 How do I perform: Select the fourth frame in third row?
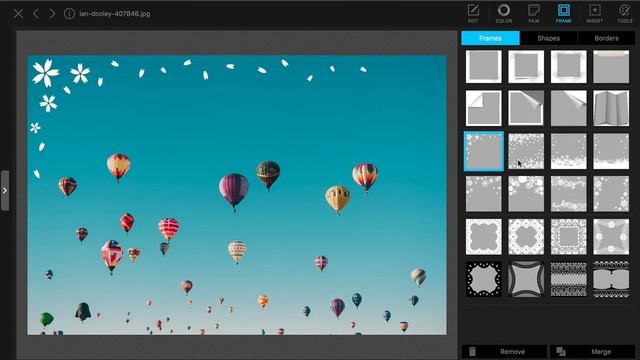(611, 151)
